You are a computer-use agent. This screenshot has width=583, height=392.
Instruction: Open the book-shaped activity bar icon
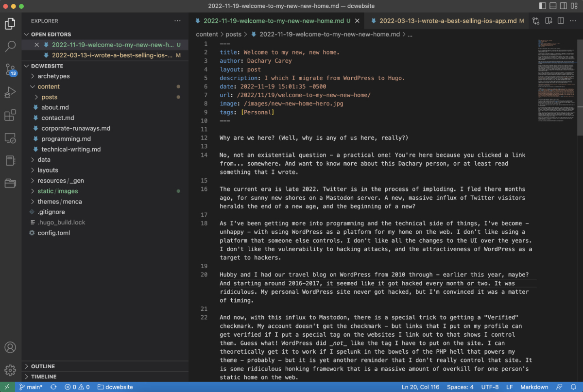point(10,160)
